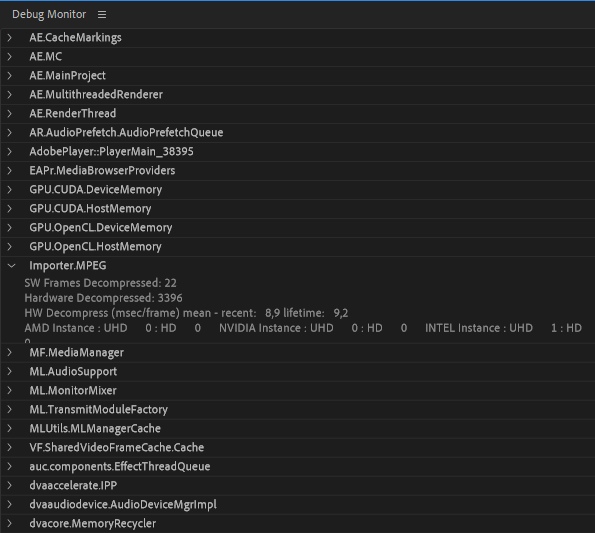Click the 'NVIDIA Instance : UHD' text
The height and width of the screenshot is (533, 595).
(x=276, y=328)
